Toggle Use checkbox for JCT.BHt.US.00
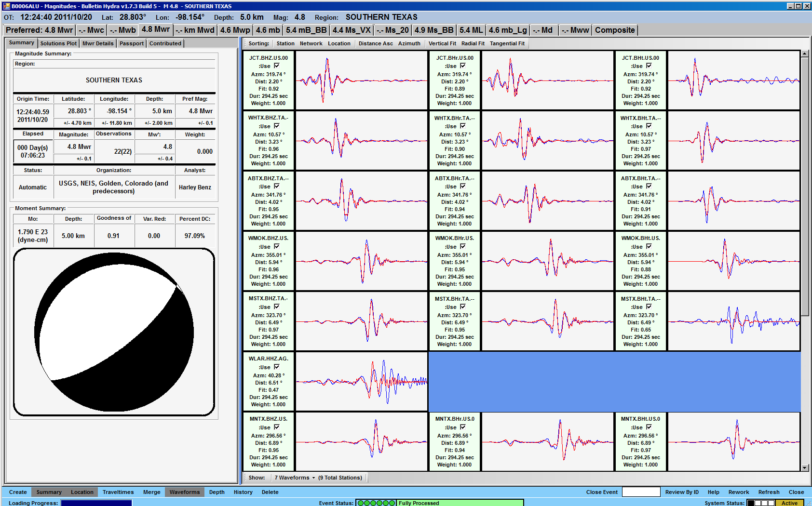The width and height of the screenshot is (812, 506). (x=649, y=66)
